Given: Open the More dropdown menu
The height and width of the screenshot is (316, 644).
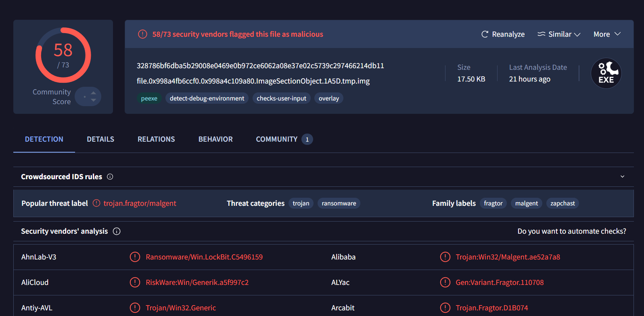Looking at the screenshot, I should (607, 34).
